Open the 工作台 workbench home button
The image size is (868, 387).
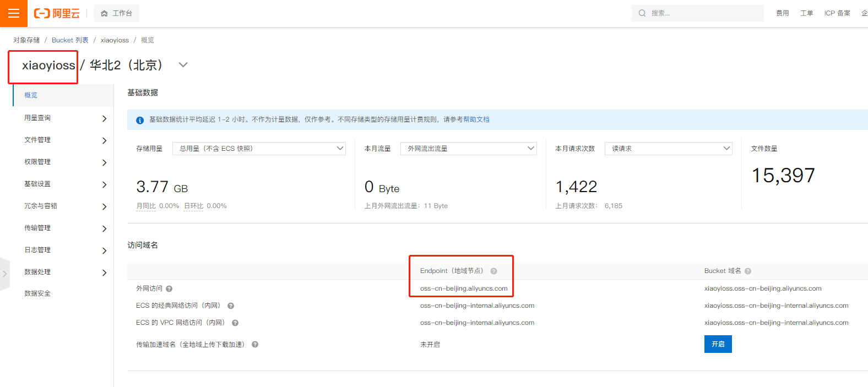click(x=116, y=13)
